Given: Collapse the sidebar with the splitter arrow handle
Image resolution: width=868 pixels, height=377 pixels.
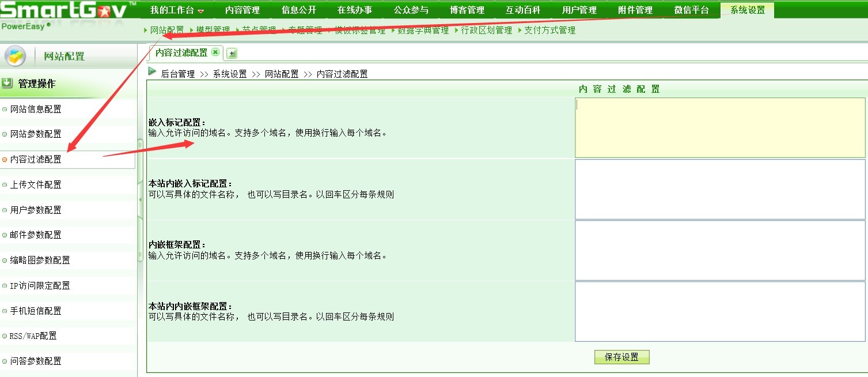Looking at the screenshot, I should pos(140,199).
